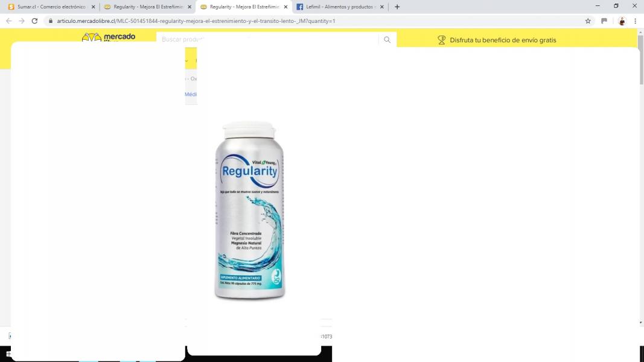
Task: Open the Chrome profile avatar
Action: point(622,21)
